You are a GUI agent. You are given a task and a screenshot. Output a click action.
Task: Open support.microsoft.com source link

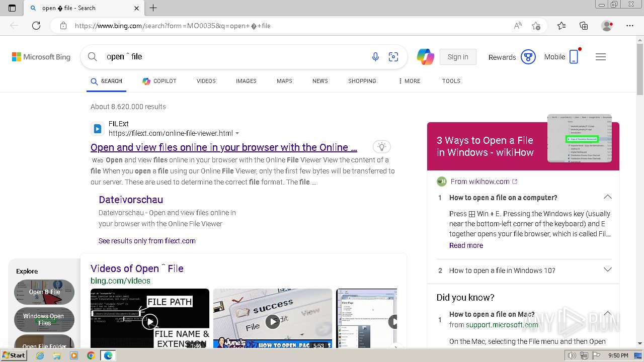502,325
